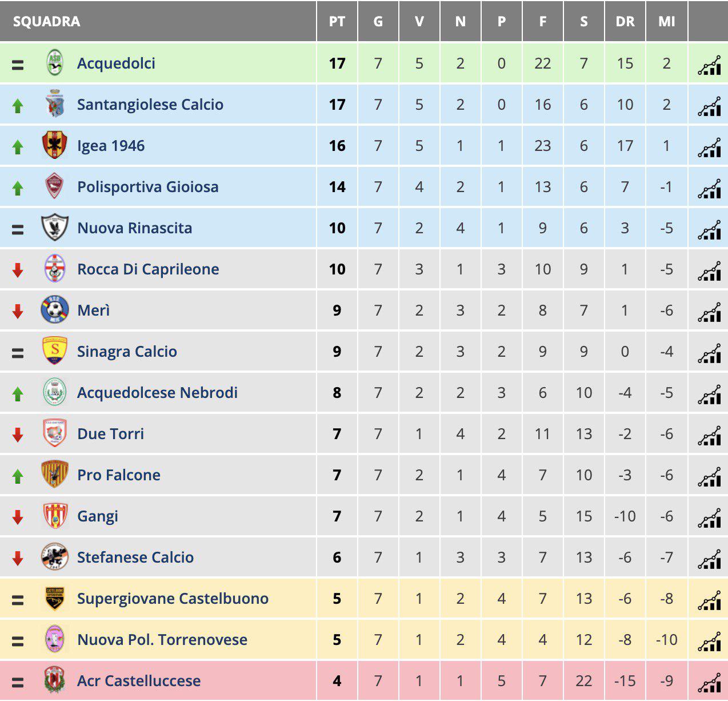The image size is (728, 701).
Task: Click the SQUADRA column header
Action: 46,22
